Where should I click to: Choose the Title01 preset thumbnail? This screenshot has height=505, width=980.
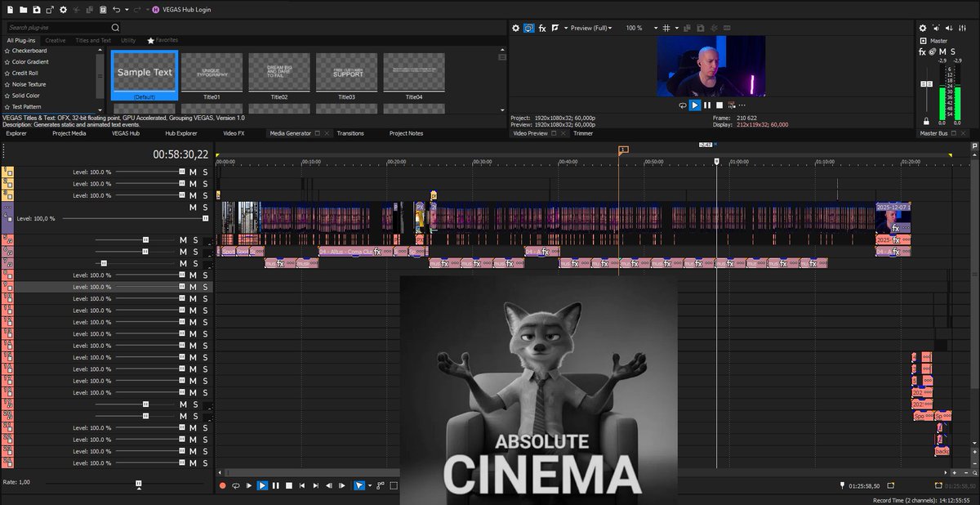(x=212, y=76)
